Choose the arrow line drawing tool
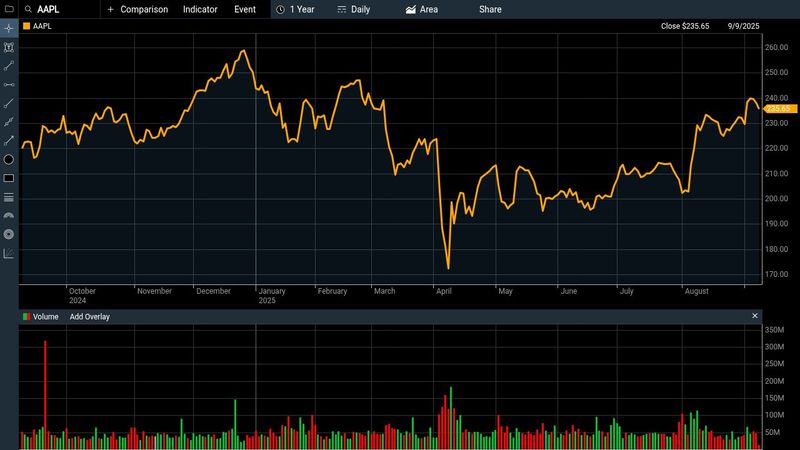 (9, 140)
